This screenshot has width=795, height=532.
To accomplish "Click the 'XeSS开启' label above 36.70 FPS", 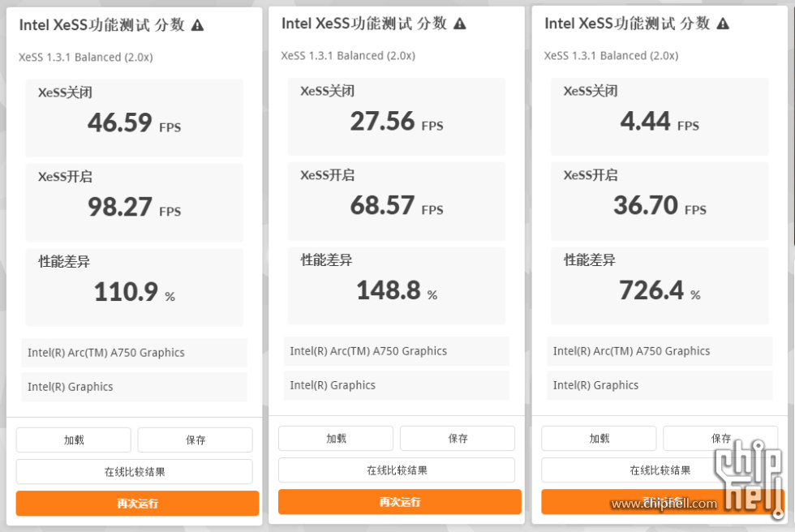I will pos(591,175).
